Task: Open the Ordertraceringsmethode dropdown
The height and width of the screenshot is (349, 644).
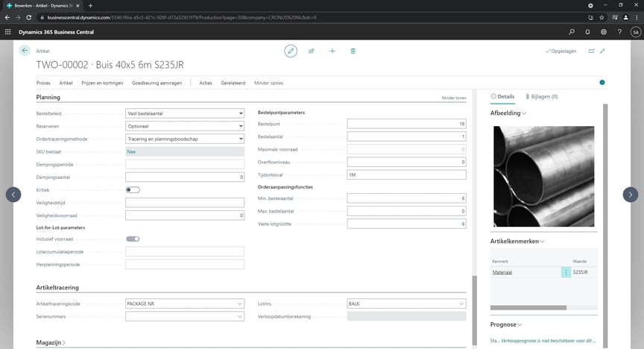Action: point(185,139)
